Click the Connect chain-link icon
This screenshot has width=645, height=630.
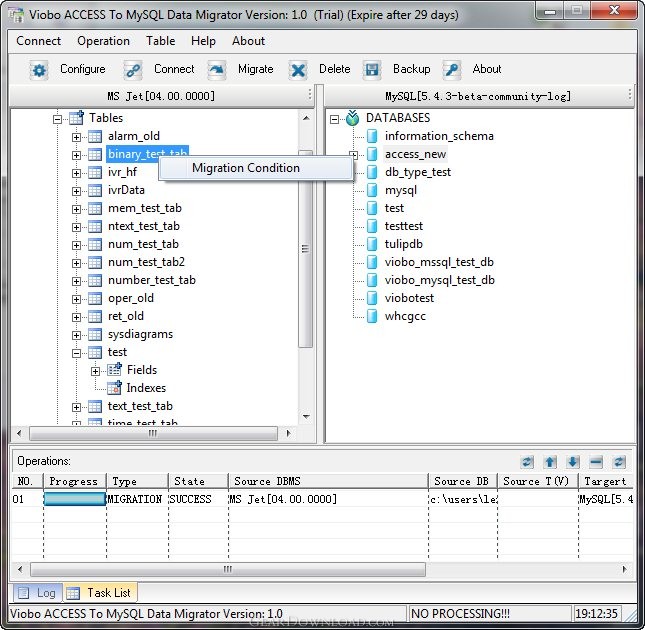point(133,70)
